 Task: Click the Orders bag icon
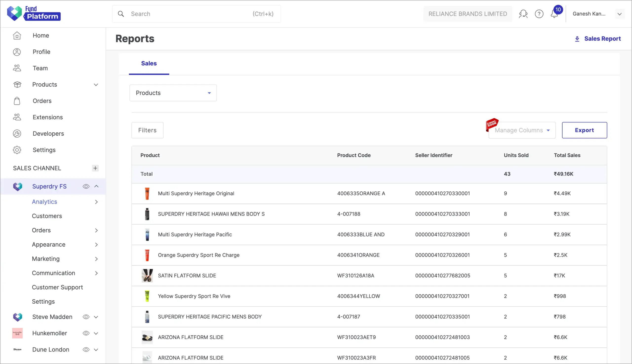click(17, 101)
